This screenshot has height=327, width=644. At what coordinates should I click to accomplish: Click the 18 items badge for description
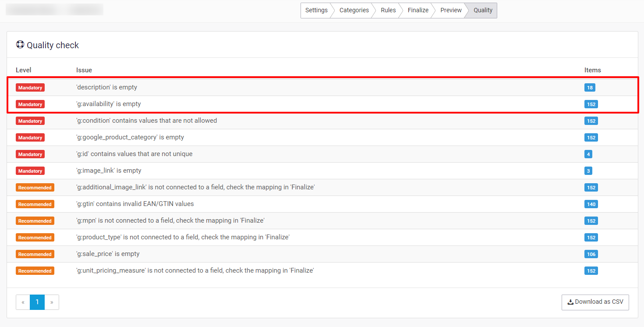click(x=590, y=88)
